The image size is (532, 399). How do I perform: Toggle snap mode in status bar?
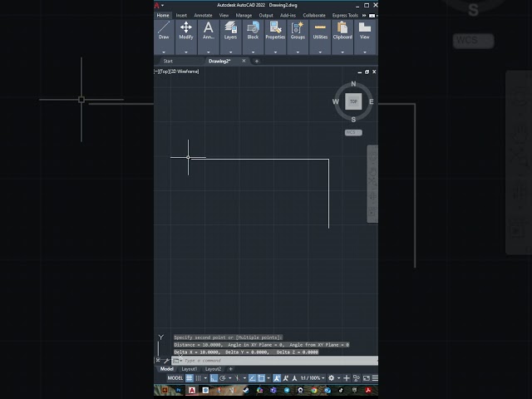coord(199,378)
